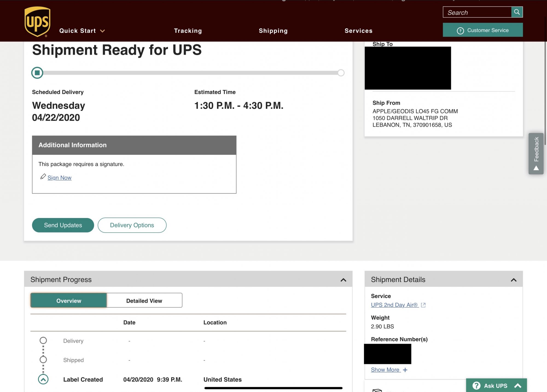This screenshot has height=392, width=547.
Task: Click the Send Updates button
Action: [x=63, y=225]
